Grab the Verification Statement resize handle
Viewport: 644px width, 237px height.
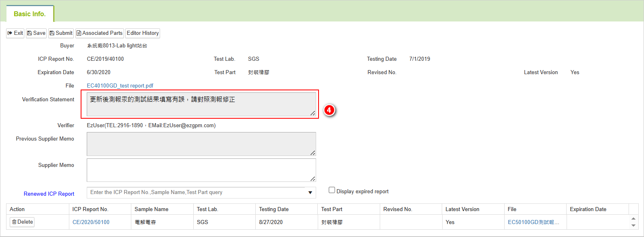[313, 113]
